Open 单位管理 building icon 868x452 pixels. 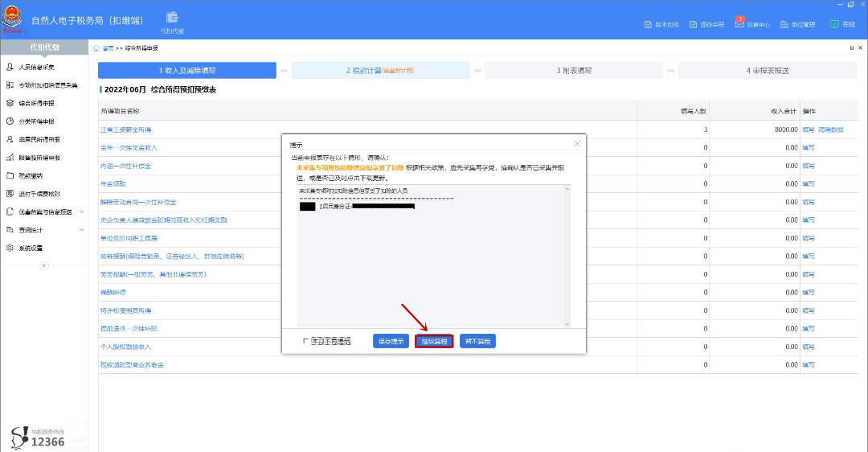click(783, 24)
